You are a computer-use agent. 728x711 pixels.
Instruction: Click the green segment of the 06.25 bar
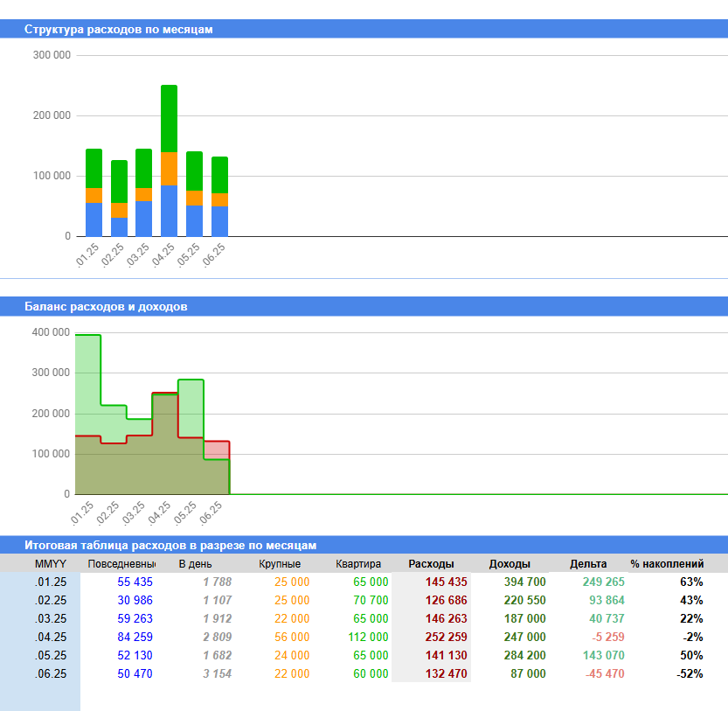pyautogui.click(x=219, y=175)
